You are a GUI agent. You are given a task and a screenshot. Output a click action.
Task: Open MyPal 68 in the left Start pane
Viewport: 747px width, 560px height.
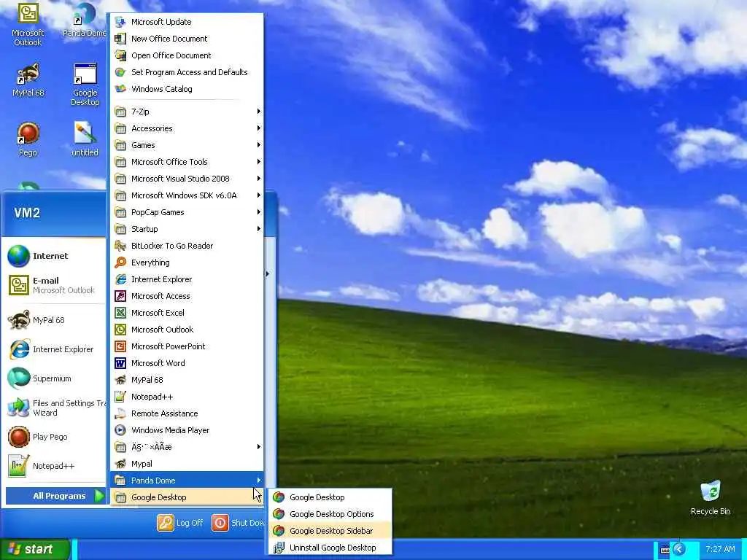53,320
